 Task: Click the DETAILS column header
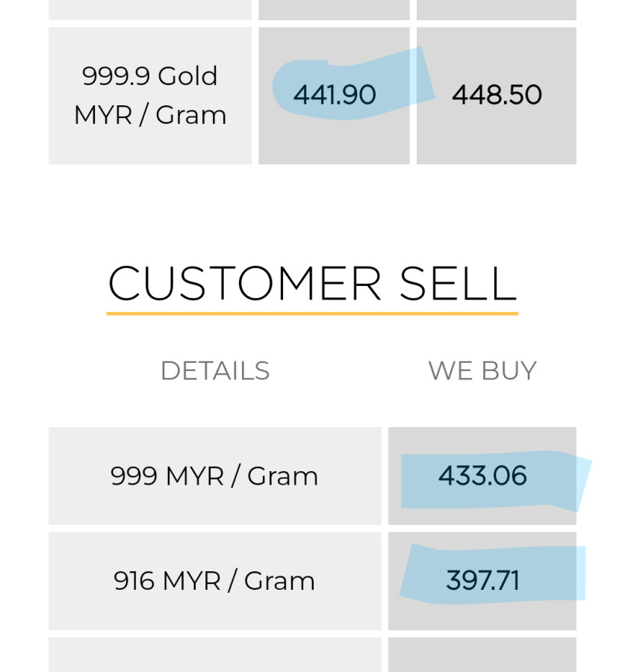(x=215, y=370)
